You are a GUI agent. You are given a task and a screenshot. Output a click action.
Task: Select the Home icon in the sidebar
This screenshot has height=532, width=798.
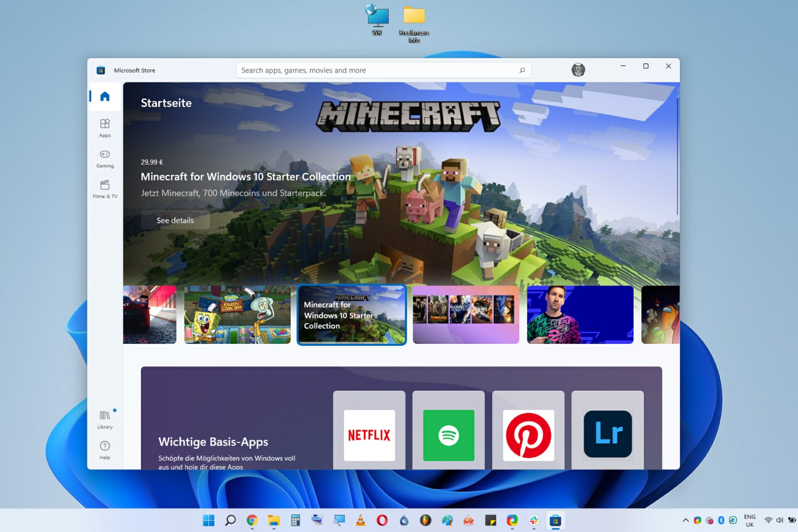(104, 96)
